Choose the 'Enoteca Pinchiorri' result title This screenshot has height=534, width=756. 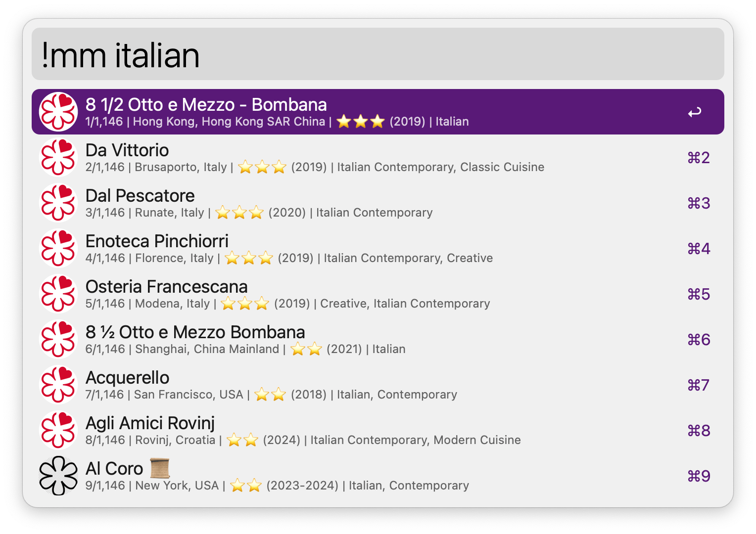[x=157, y=241]
